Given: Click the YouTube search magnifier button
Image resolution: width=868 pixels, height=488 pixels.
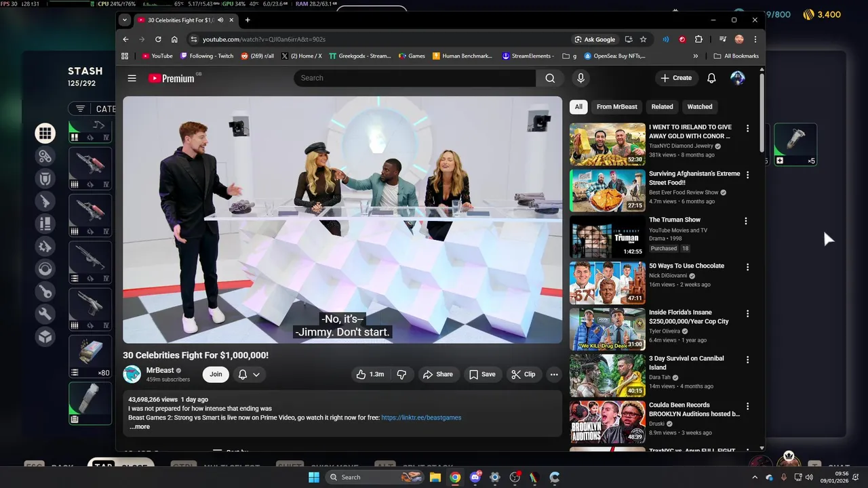Looking at the screenshot, I should pos(550,78).
